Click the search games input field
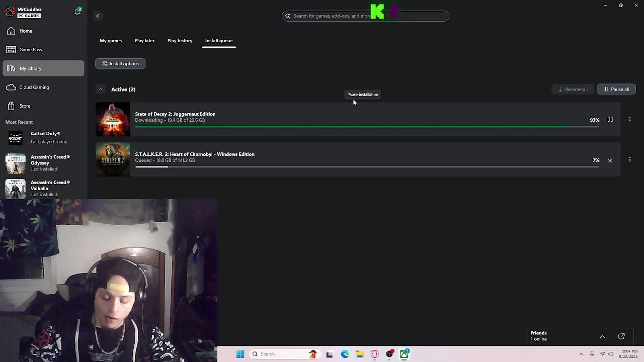The width and height of the screenshot is (644, 362). [365, 16]
